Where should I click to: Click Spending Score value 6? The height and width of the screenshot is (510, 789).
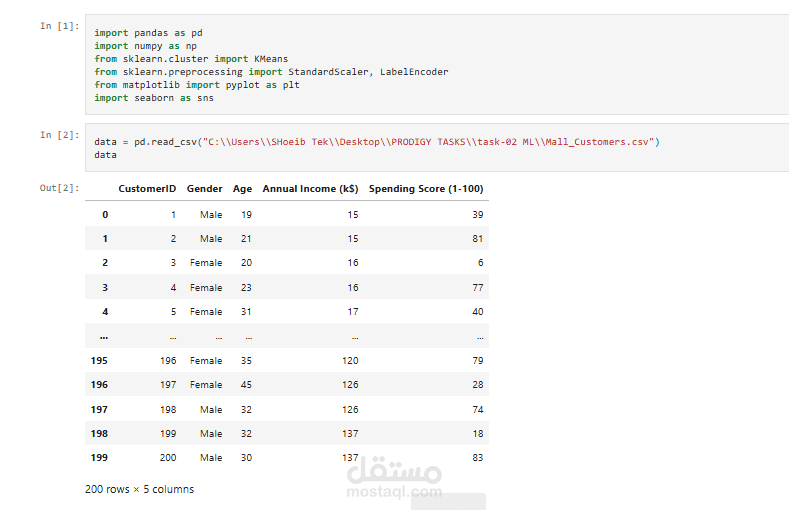click(x=481, y=263)
